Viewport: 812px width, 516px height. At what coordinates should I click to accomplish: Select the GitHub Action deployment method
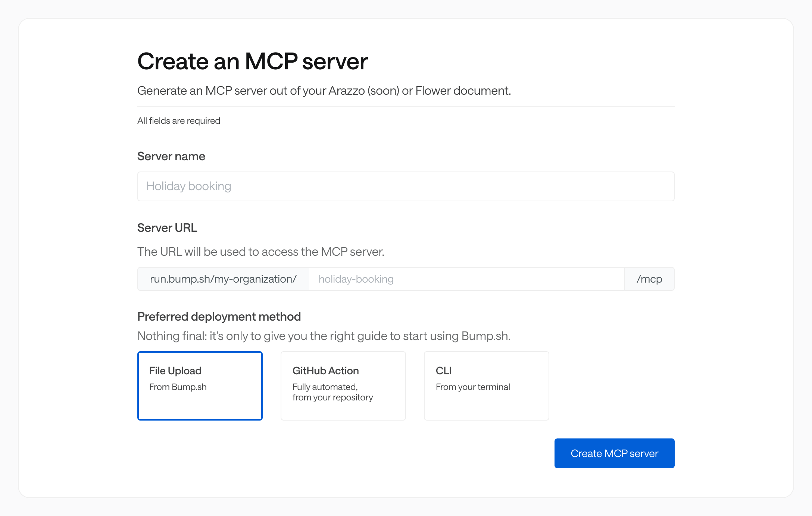coord(343,386)
